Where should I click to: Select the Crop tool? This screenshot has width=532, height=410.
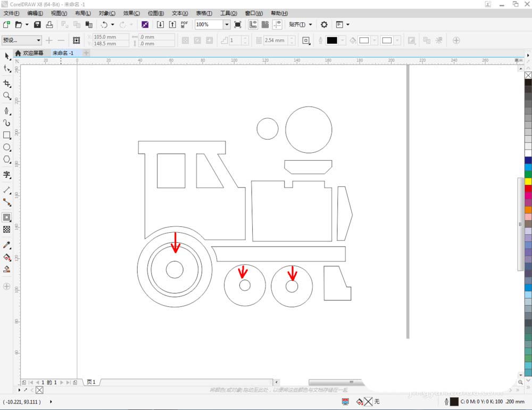tap(7, 84)
